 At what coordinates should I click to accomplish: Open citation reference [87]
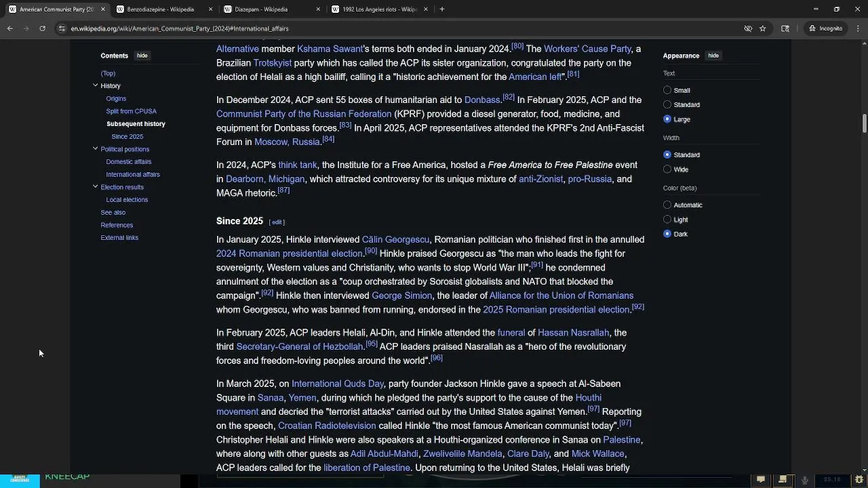point(283,190)
